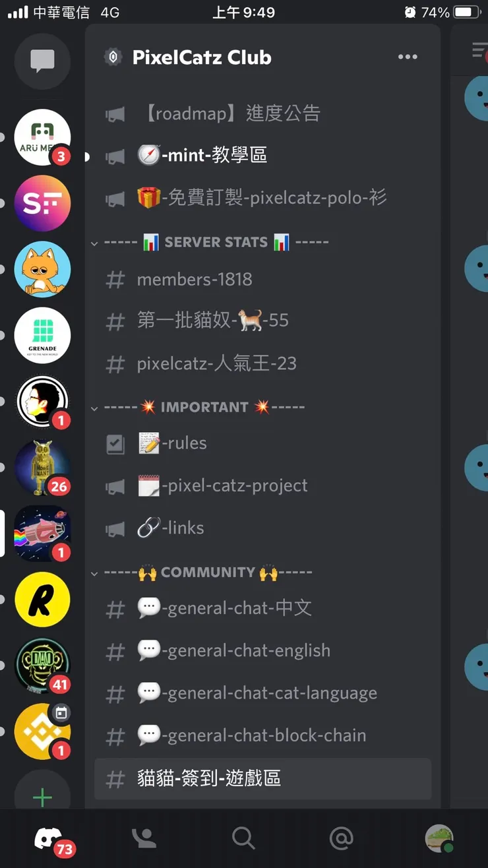Open the Friends tab icon

coord(144,838)
